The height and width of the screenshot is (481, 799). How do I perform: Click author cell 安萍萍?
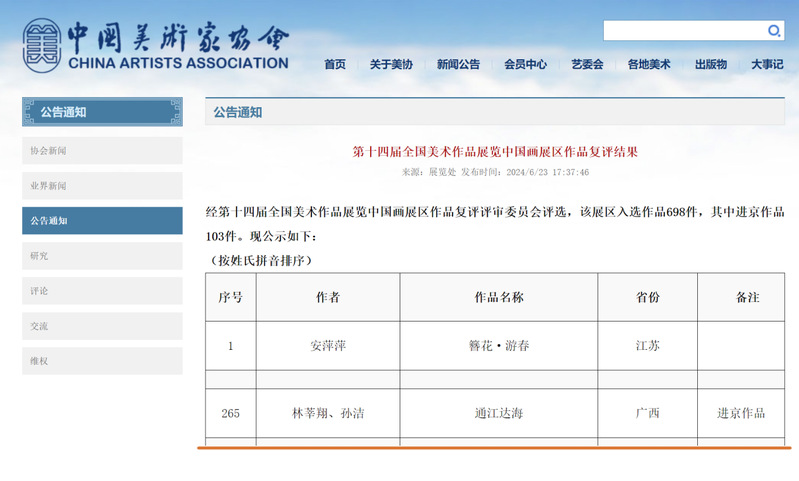click(328, 346)
